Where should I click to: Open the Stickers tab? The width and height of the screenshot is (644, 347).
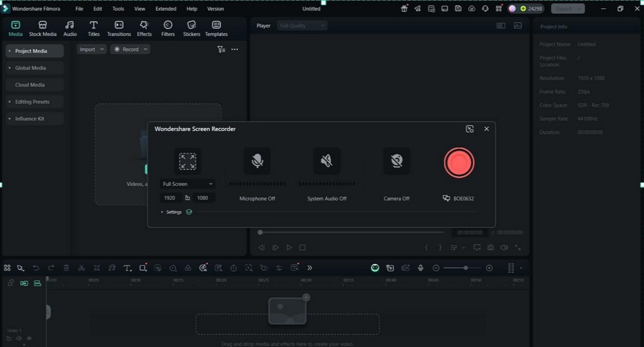pos(191,29)
